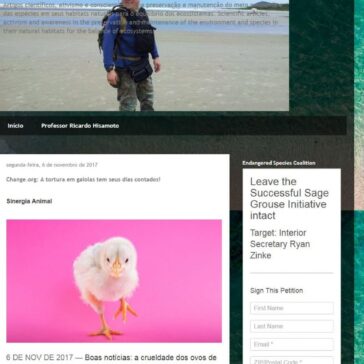Focus the Email input field

(x=292, y=344)
